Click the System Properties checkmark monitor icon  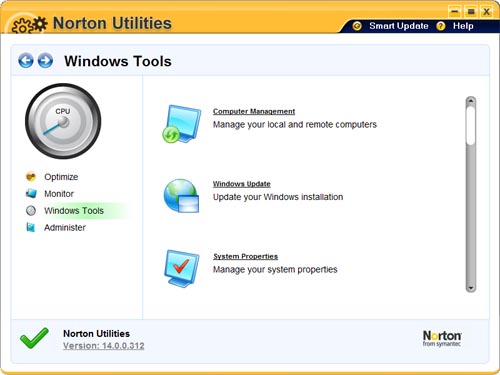182,269
